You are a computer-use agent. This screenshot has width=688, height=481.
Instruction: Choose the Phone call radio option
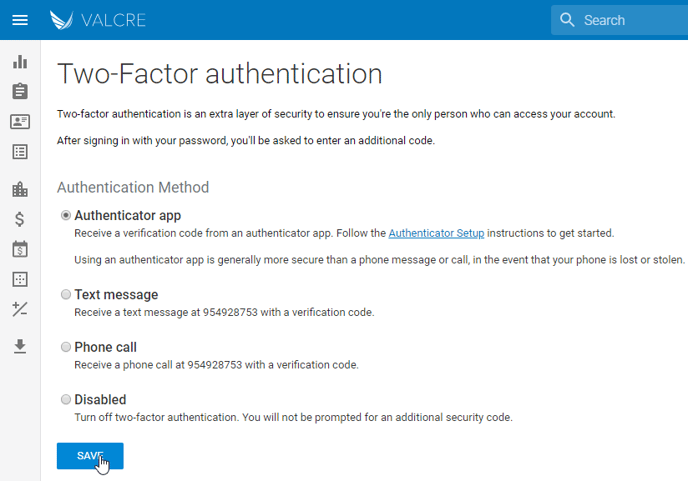tap(66, 347)
